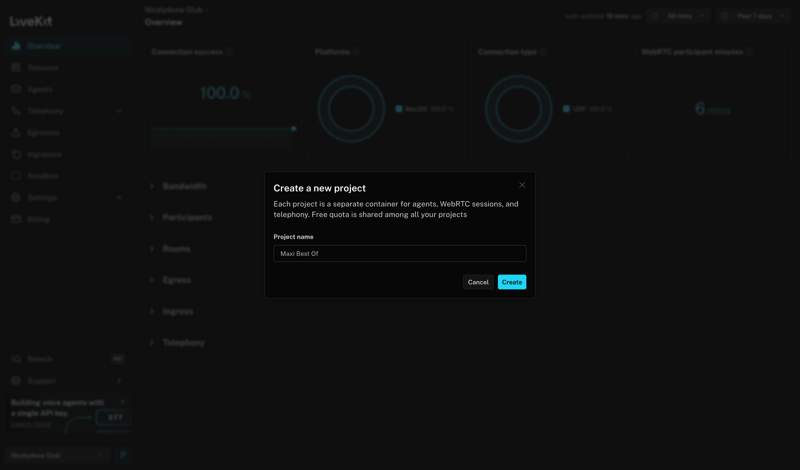Open Sessions in the sidebar

coord(67,67)
